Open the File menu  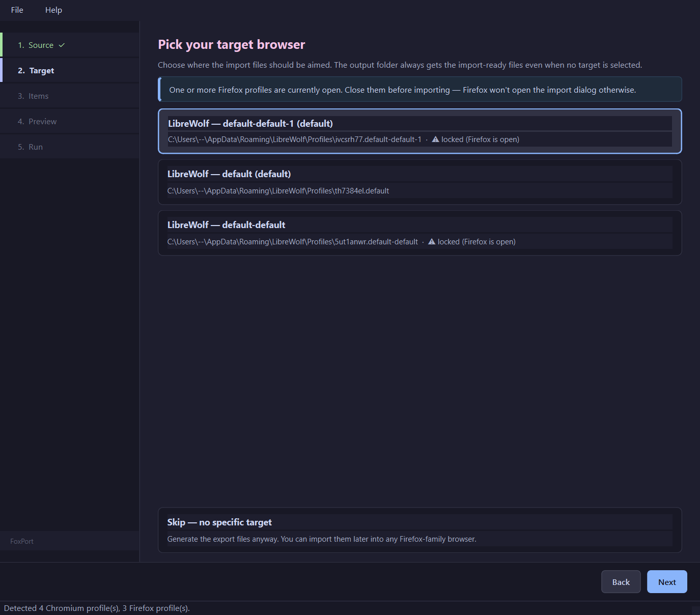[x=17, y=10]
